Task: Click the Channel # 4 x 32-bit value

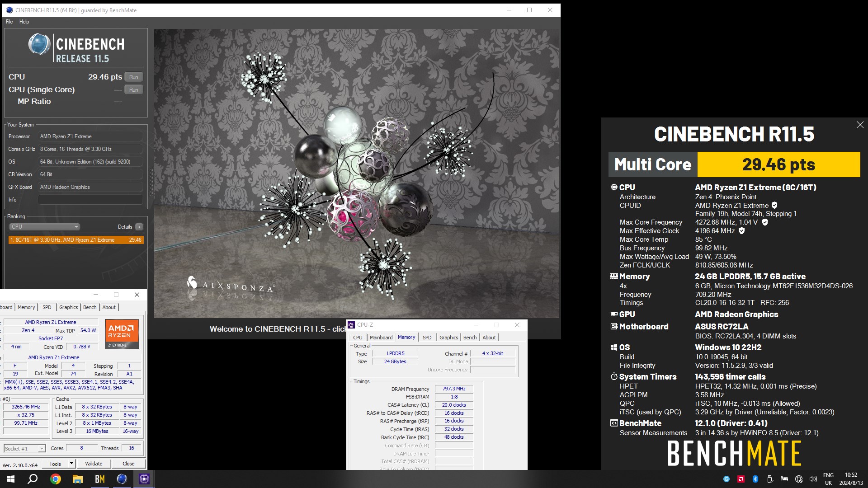Action: click(x=492, y=353)
